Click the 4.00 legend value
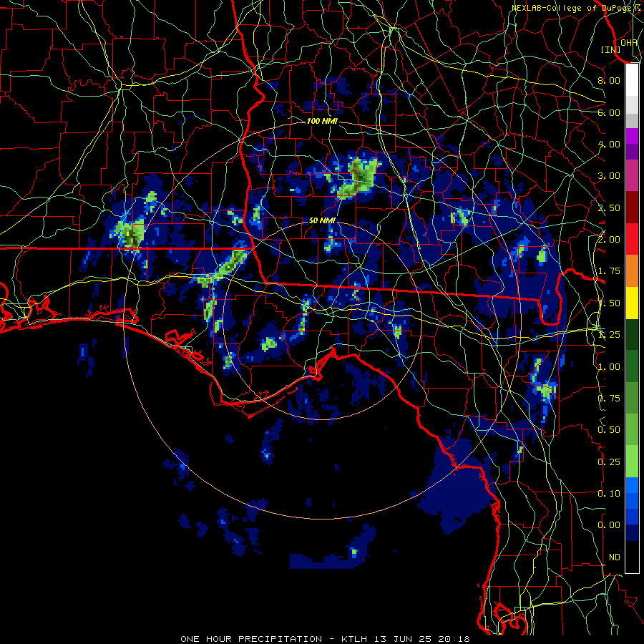 (609, 144)
